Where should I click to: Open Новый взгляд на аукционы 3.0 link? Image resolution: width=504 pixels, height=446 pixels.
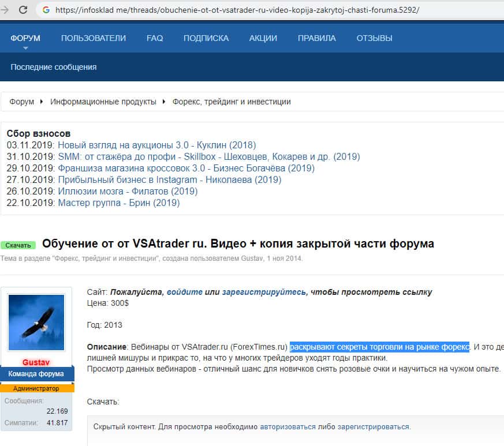[157, 145]
